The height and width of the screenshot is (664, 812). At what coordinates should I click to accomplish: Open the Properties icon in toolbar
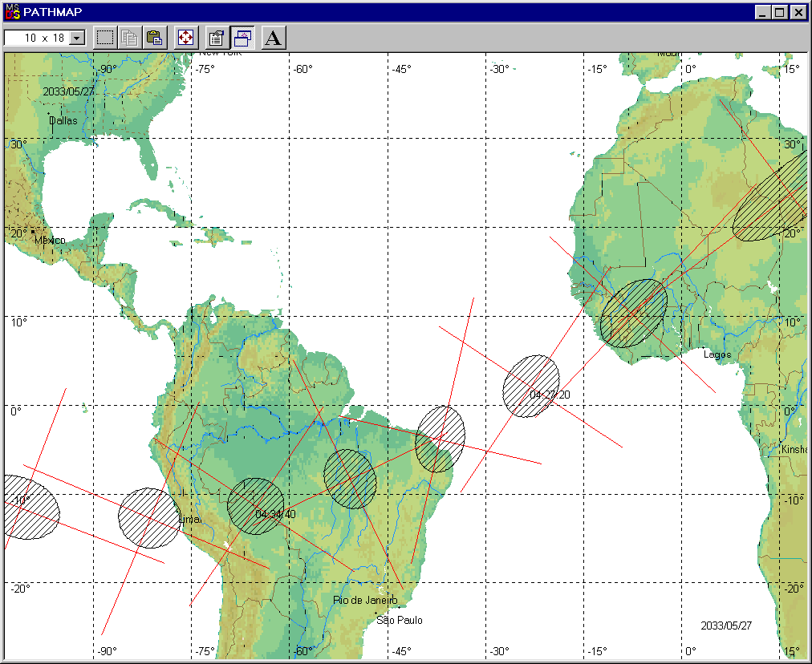point(216,38)
